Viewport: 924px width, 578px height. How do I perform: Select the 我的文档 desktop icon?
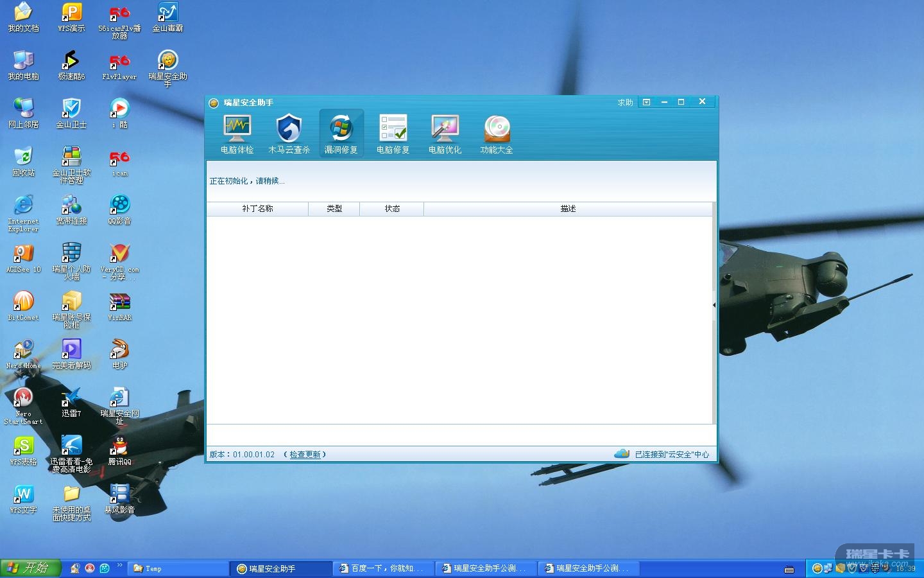coord(23,17)
